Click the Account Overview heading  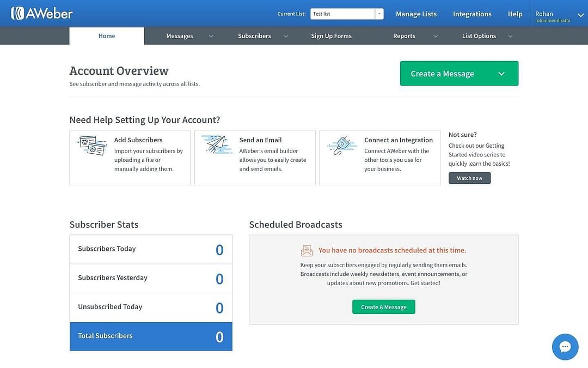[119, 70]
